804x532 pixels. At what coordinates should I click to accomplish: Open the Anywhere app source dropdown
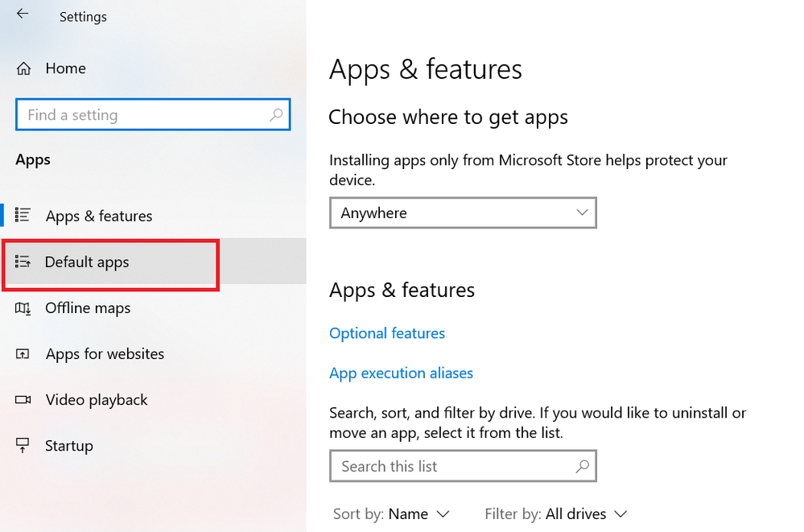point(463,212)
